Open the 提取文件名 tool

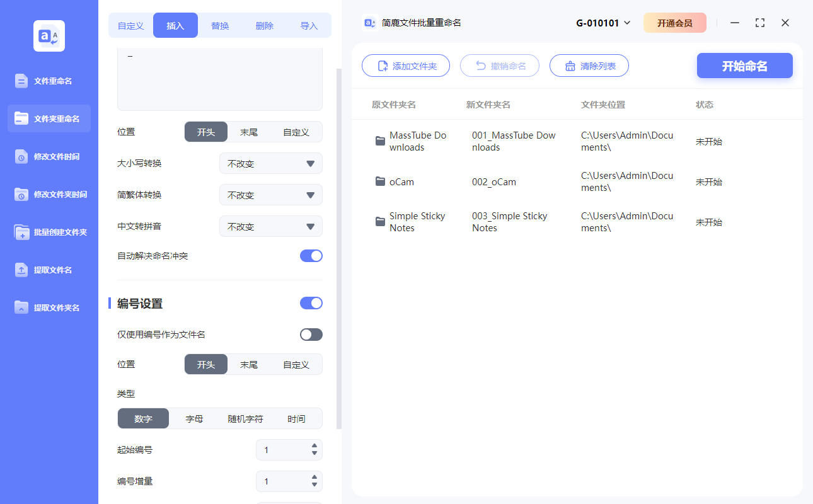coord(49,270)
